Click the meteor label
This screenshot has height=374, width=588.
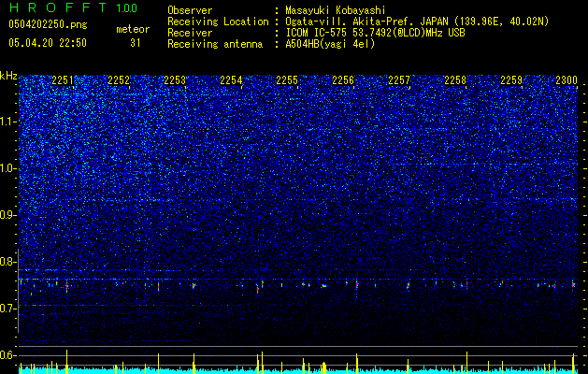[x=133, y=29]
